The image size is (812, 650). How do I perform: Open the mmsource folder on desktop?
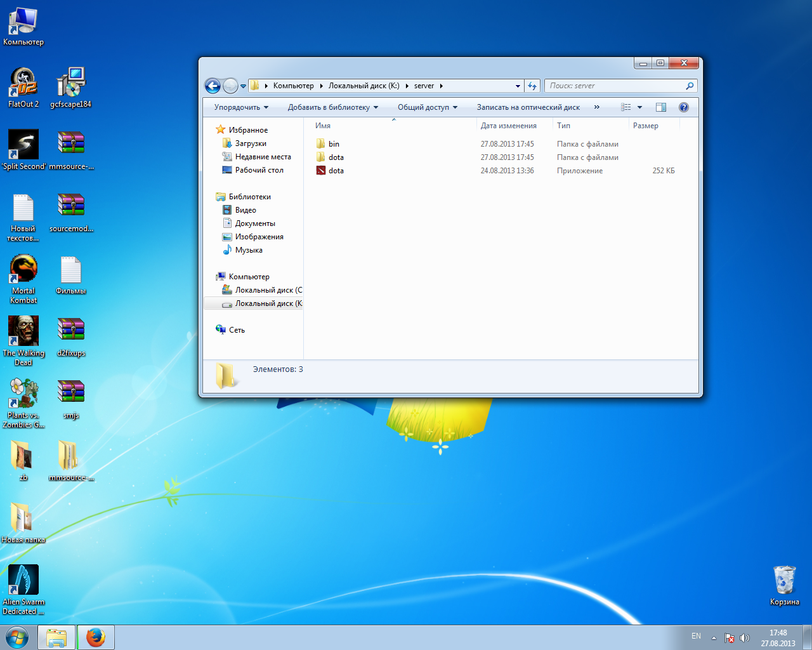71,461
